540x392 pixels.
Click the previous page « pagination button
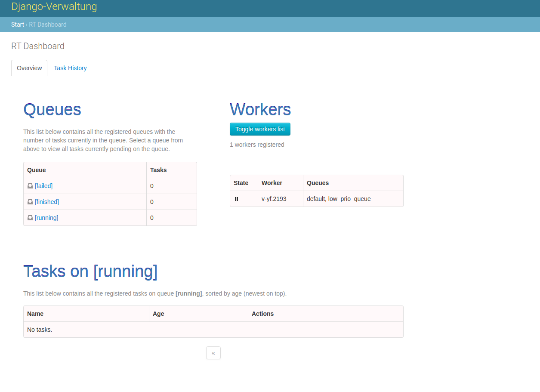pos(213,353)
